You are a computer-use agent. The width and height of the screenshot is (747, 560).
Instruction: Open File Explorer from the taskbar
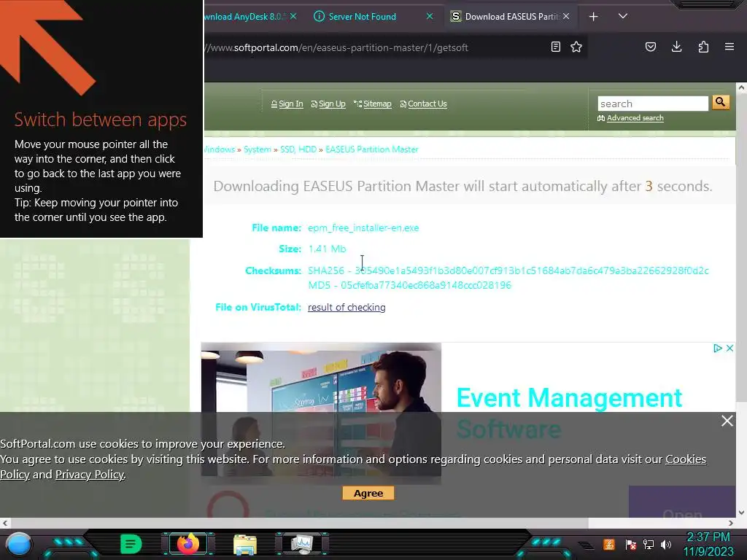pos(245,544)
